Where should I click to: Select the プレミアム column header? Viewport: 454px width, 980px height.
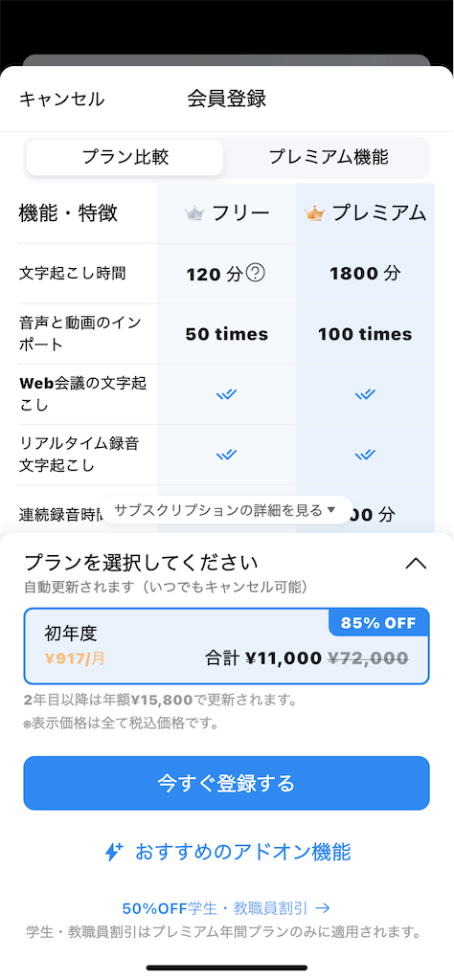(365, 213)
